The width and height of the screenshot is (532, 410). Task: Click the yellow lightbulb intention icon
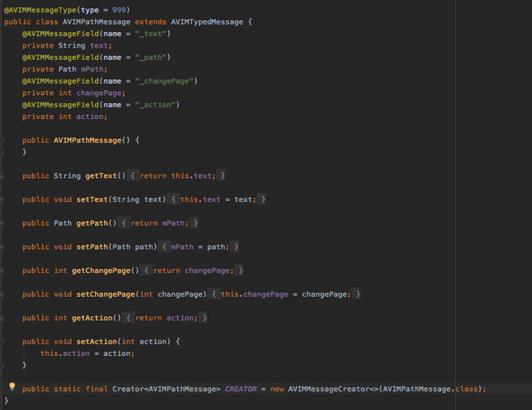tap(11, 386)
